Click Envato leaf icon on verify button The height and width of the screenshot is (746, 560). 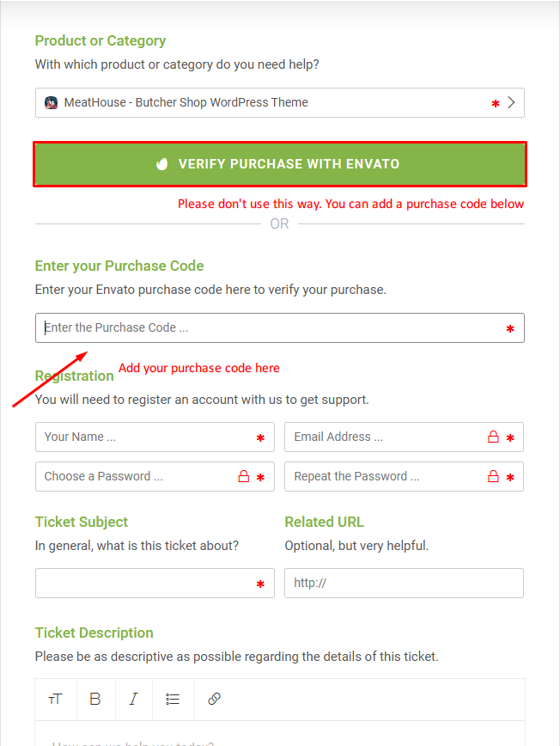[162, 164]
